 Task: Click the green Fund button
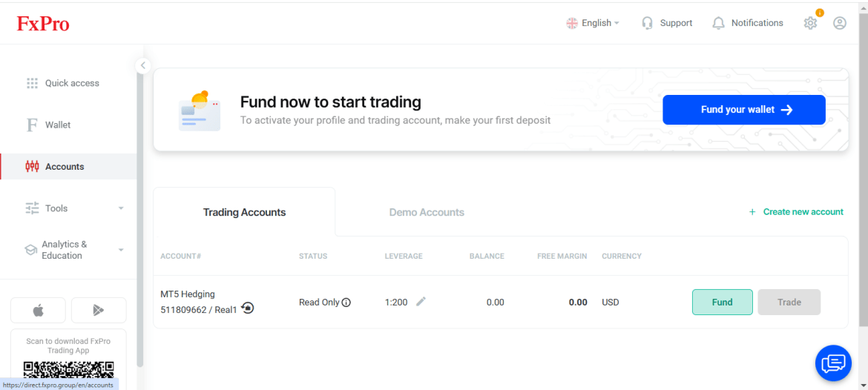coord(723,302)
